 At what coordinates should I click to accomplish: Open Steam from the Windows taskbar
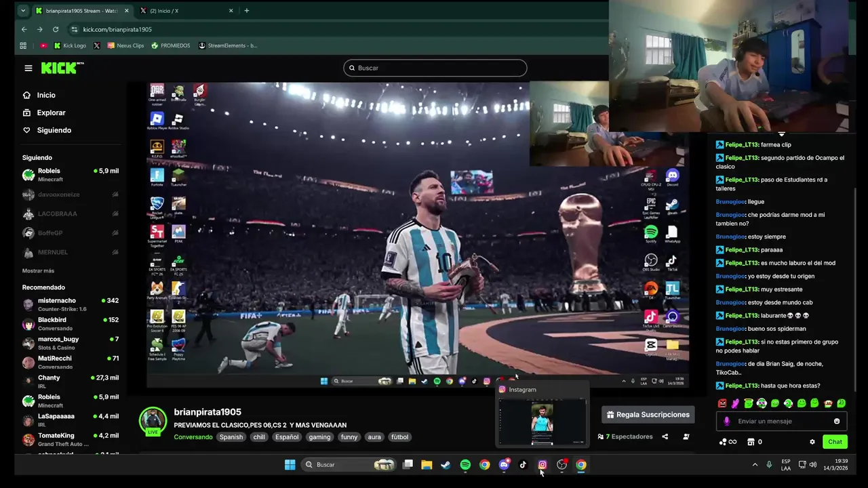[446, 464]
